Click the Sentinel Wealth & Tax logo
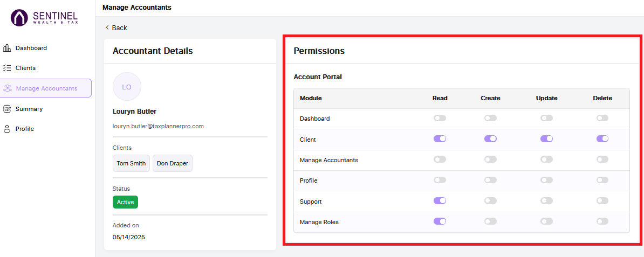The image size is (644, 257). click(44, 18)
